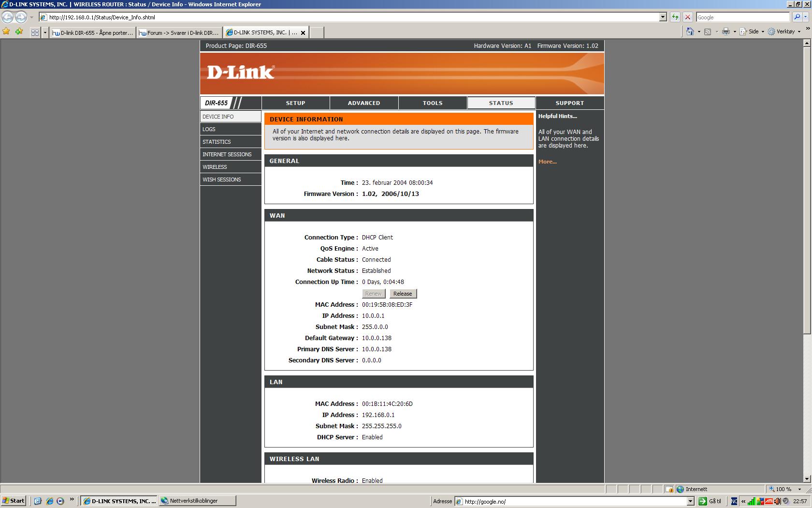Open taskbar address dropdown arrow
This screenshot has height=508, width=812.
click(x=691, y=501)
